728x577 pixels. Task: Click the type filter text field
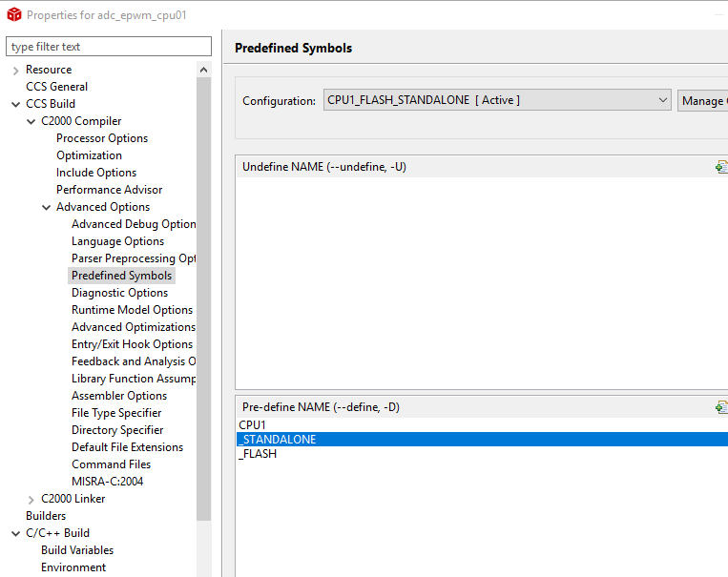(x=109, y=47)
